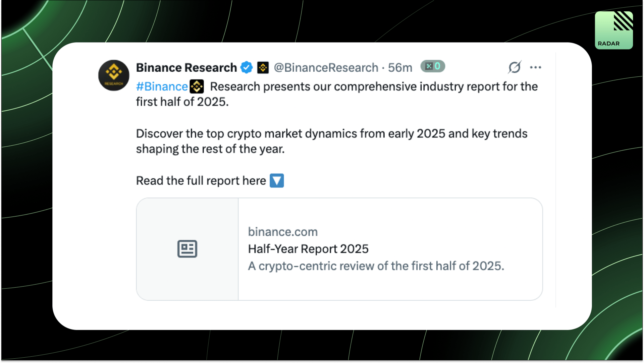Click the card description about crypto-centric review

[x=376, y=266]
